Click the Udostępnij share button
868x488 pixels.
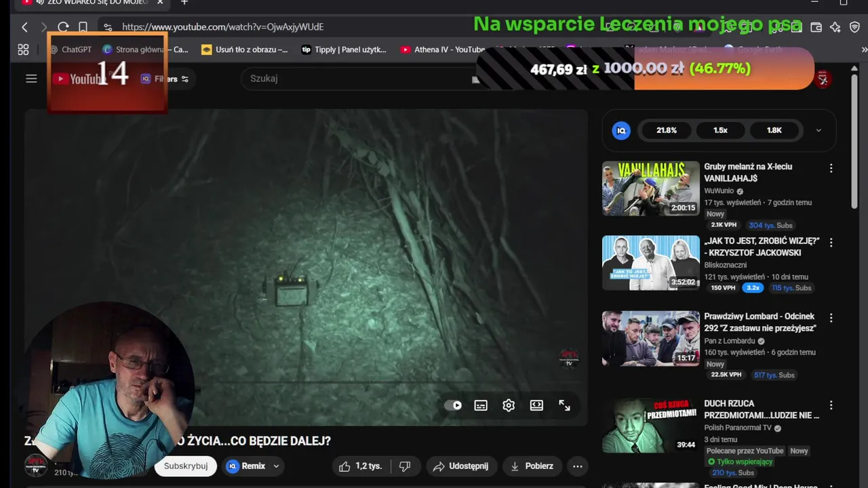pyautogui.click(x=462, y=466)
